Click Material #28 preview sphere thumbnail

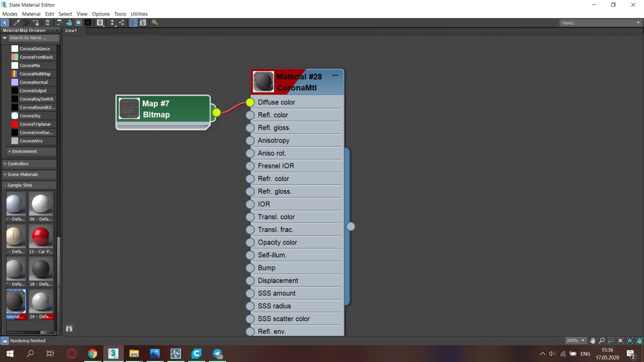pos(264,81)
